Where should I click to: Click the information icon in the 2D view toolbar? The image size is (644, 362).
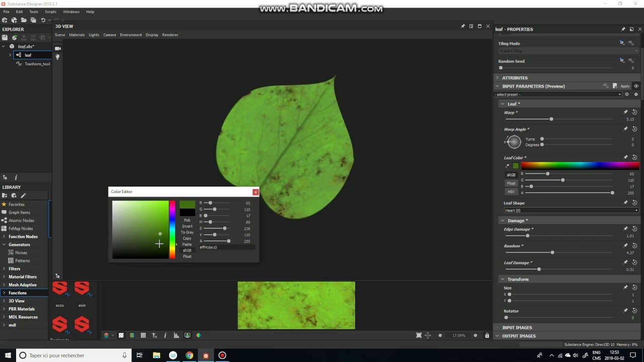[x=165, y=335]
